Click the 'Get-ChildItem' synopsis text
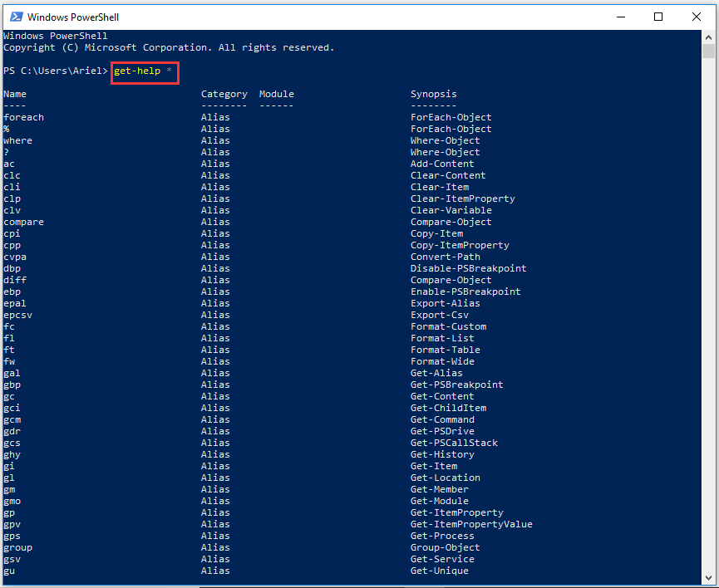The height and width of the screenshot is (588, 719). [x=449, y=409]
